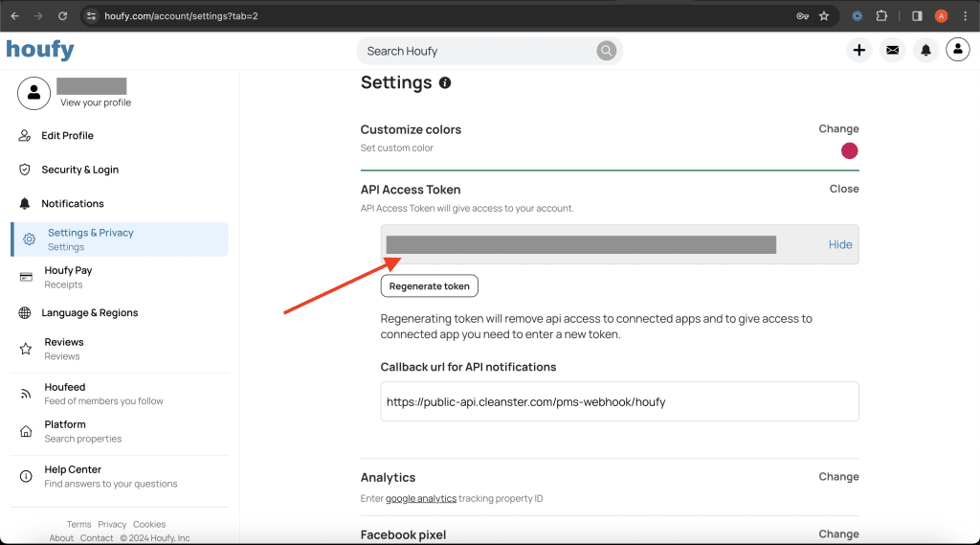Click the Houfeed feed icon
This screenshot has height=545, width=980.
click(x=26, y=394)
